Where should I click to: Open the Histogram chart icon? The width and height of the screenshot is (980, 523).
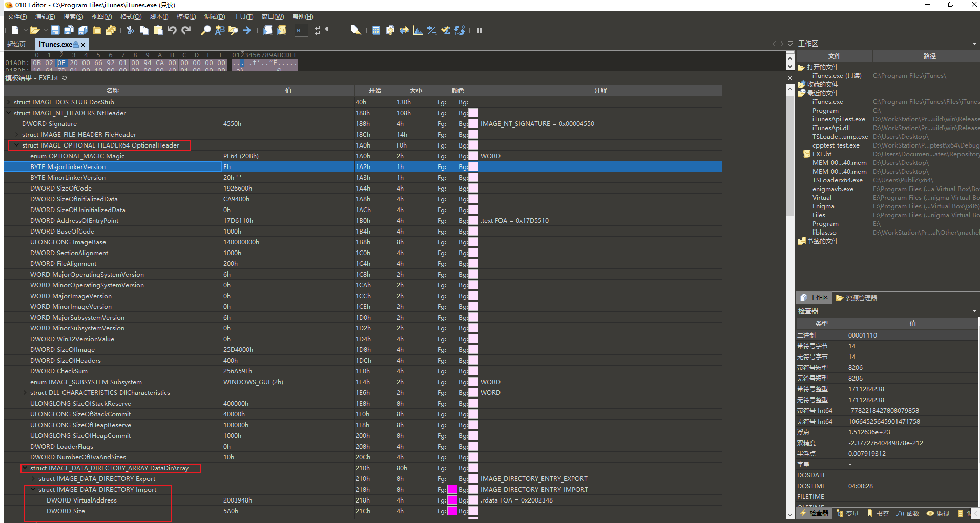[x=418, y=30]
